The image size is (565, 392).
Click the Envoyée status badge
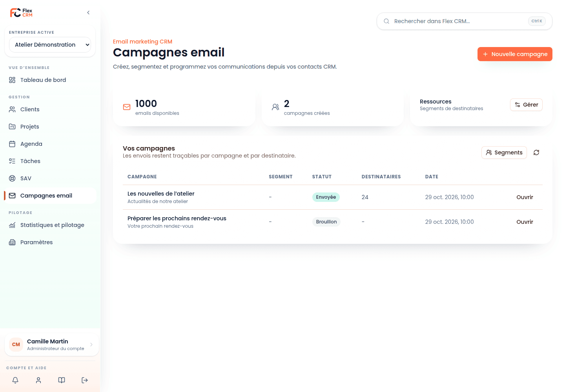(x=326, y=197)
